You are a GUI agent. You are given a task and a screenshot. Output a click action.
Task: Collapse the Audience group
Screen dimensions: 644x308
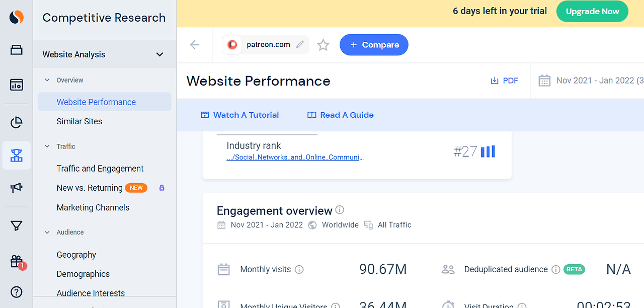[47, 233]
